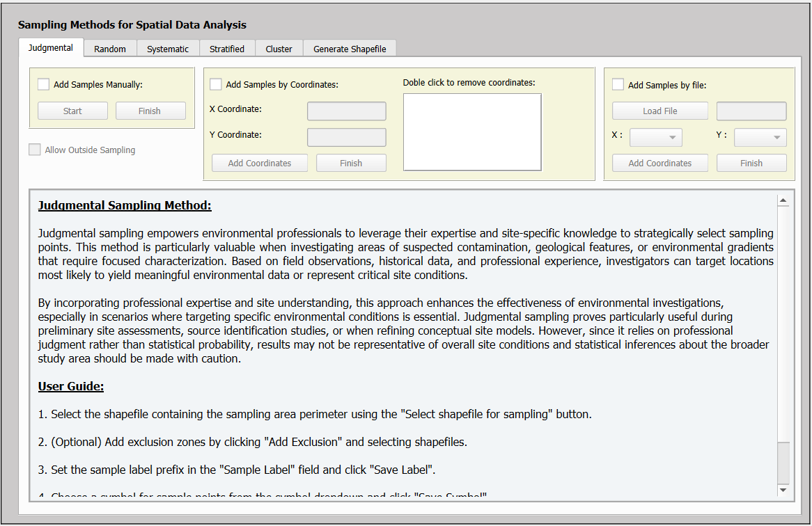Click the scrollbar up arrow in help text

click(x=783, y=200)
